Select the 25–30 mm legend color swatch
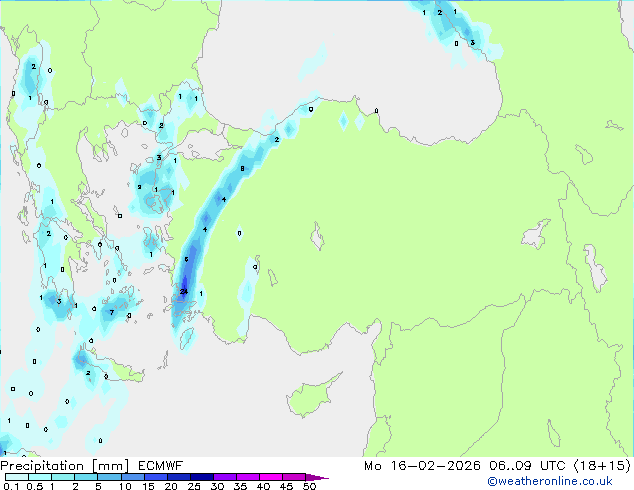The image size is (634, 490). point(201,477)
